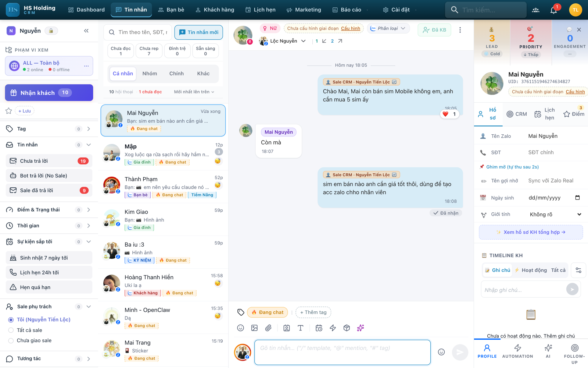This screenshot has height=368, width=588.
Task: Click Xem hồ sơ KH tổng hợp
Action: pos(531,232)
